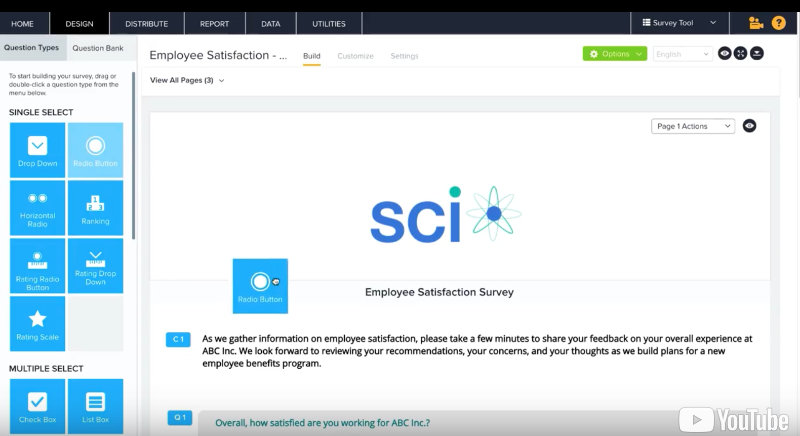Choose the Ranking question type
Screen dimensions: 800x436
coord(95,208)
